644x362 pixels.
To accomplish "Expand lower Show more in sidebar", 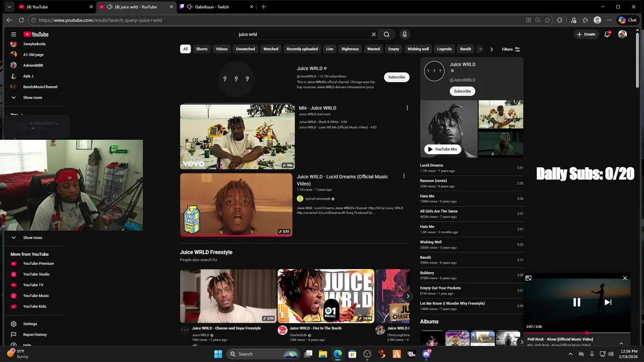I will coord(32,237).
